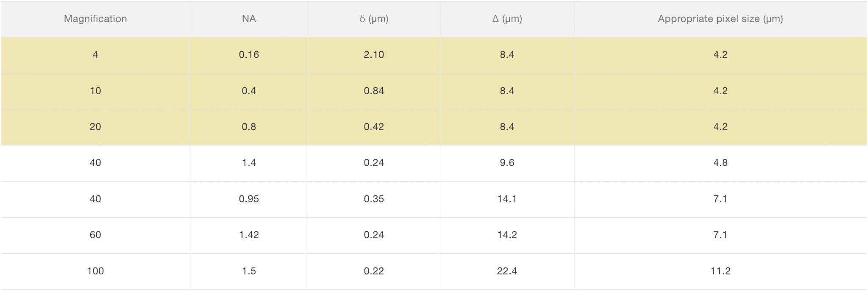Click NA value 1.4

click(x=249, y=163)
